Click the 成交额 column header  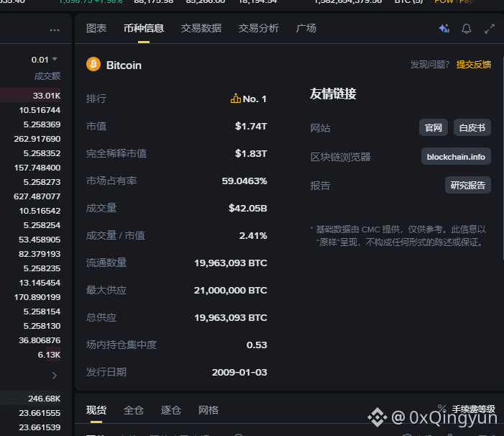click(47, 76)
